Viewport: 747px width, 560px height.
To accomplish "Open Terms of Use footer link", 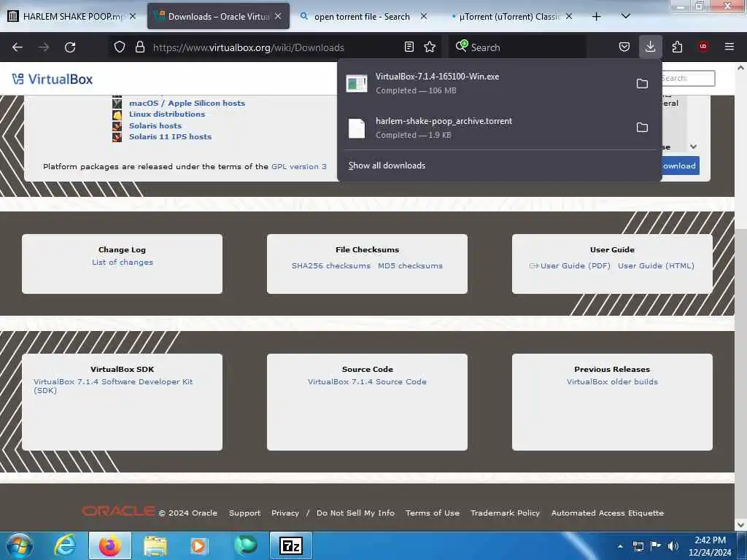I will click(x=433, y=513).
